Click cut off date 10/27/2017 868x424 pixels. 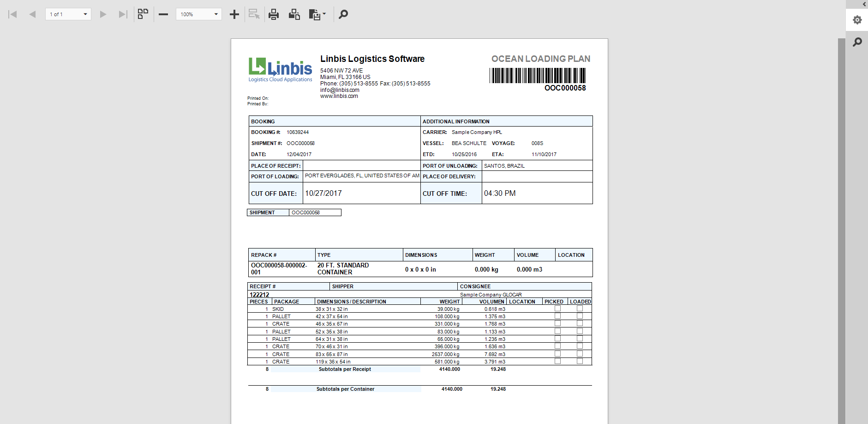click(323, 193)
